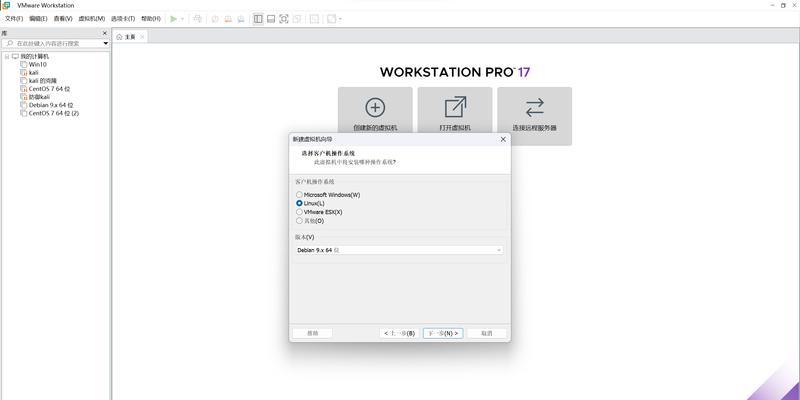
Task: Click the take snapshot clock icon
Action: (215, 19)
